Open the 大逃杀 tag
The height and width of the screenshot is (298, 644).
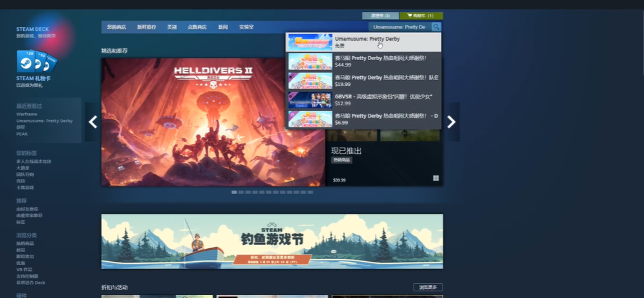coord(23,168)
